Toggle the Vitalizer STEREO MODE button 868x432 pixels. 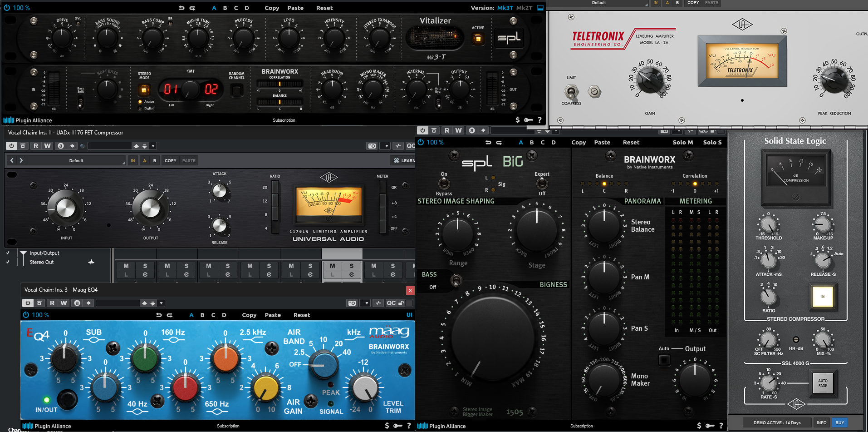pyautogui.click(x=144, y=90)
